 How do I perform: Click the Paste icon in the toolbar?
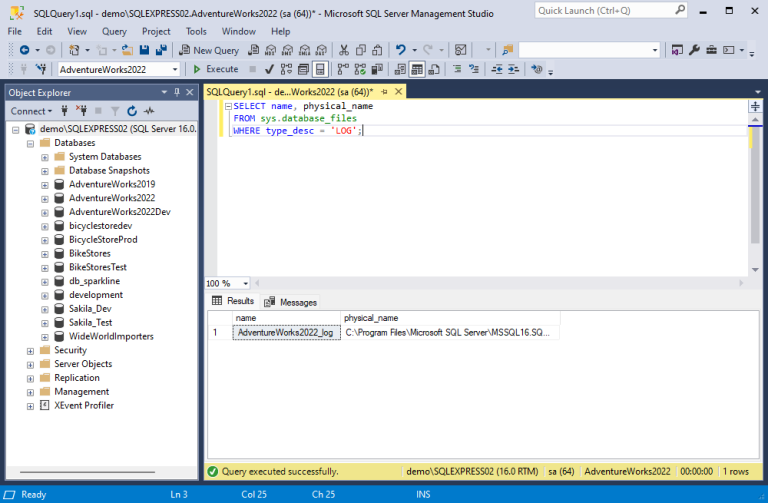377,50
